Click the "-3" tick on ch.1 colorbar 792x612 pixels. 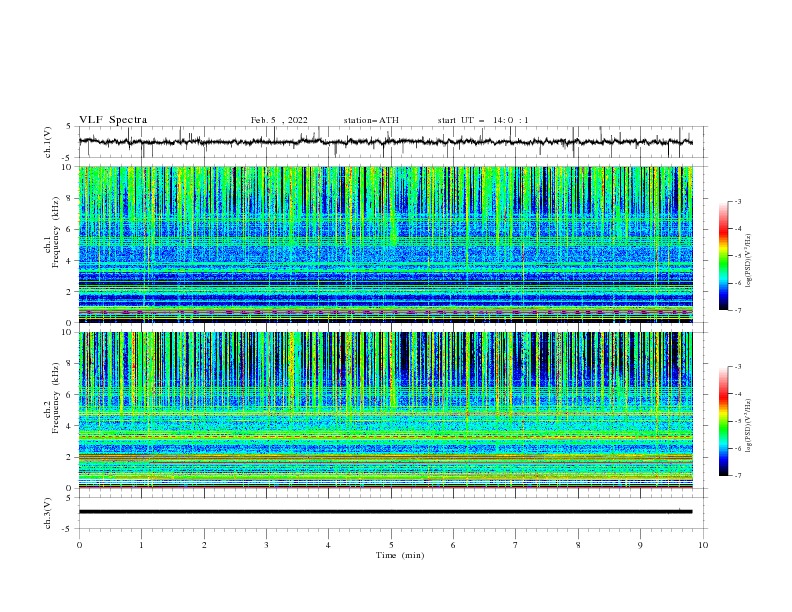tap(738, 201)
